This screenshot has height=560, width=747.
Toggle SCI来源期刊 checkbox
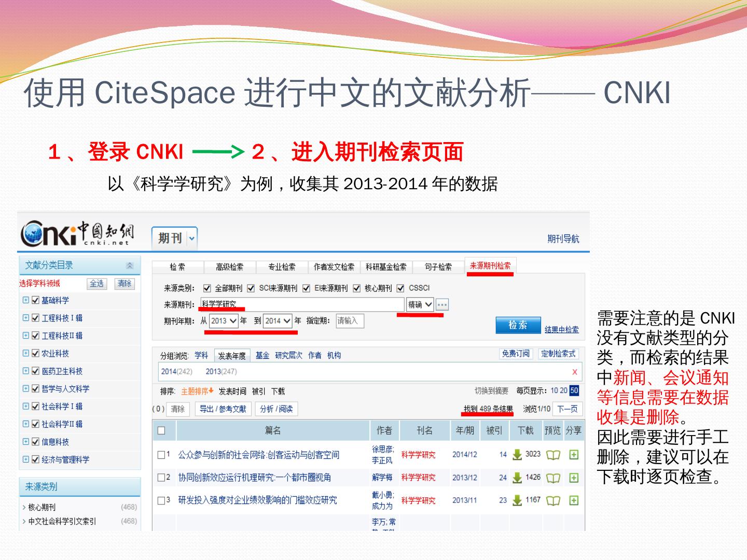point(251,288)
